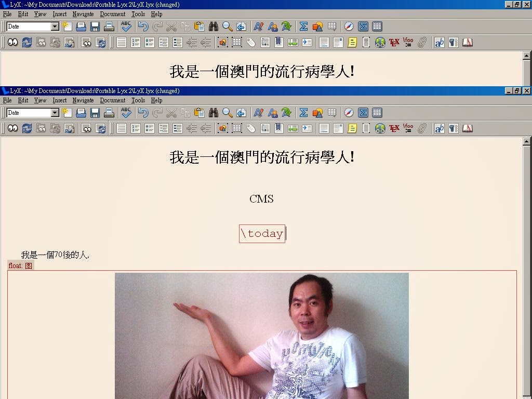Collapse the \today TeX code inset
532x399 pixels.
(262, 234)
